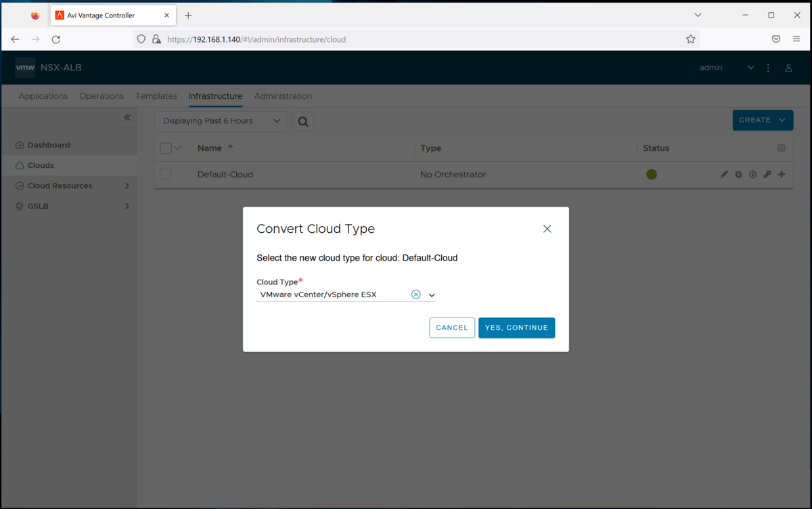The height and width of the screenshot is (509, 812).
Task: Click the CANCEL button in dialog
Action: pyautogui.click(x=452, y=328)
